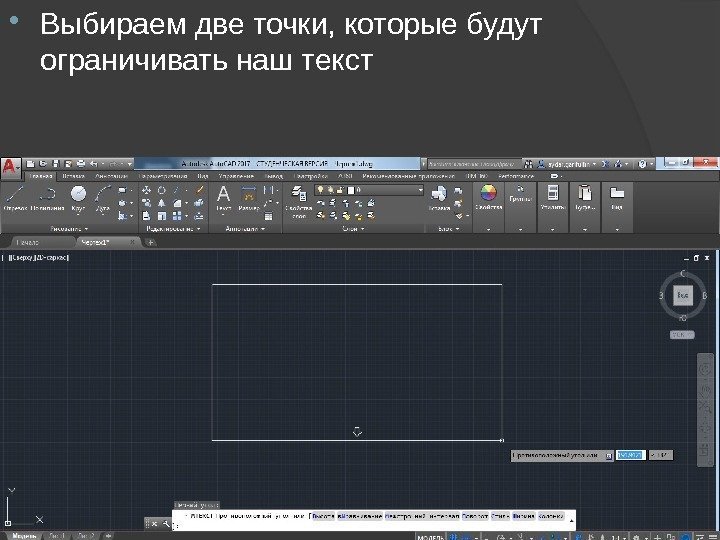
Task: Click the ViewCube top face
Action: point(683,295)
